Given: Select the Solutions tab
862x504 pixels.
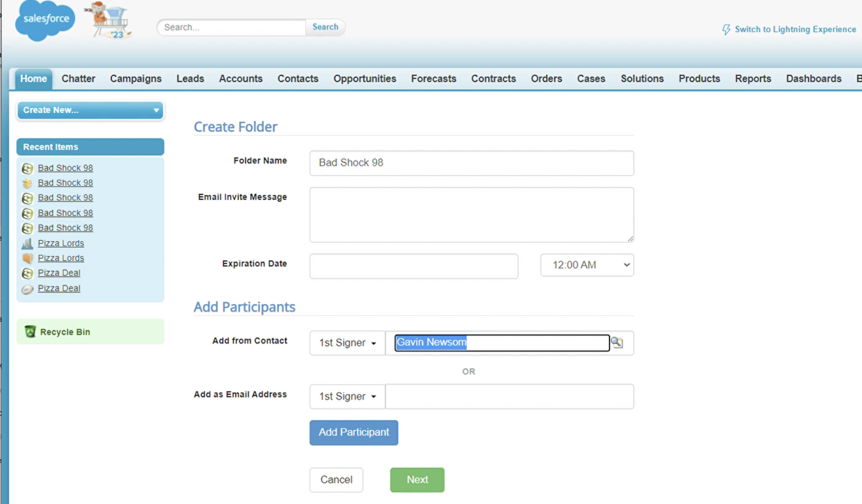Looking at the screenshot, I should click(642, 79).
